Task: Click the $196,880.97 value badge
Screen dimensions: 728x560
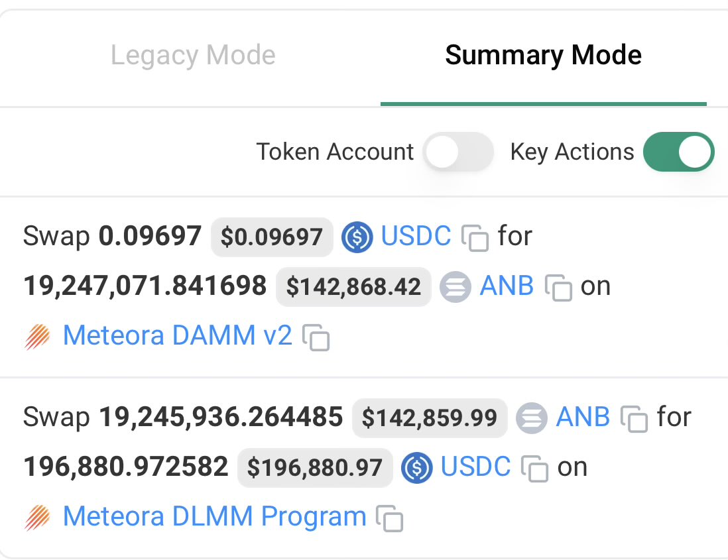Action: point(315,468)
